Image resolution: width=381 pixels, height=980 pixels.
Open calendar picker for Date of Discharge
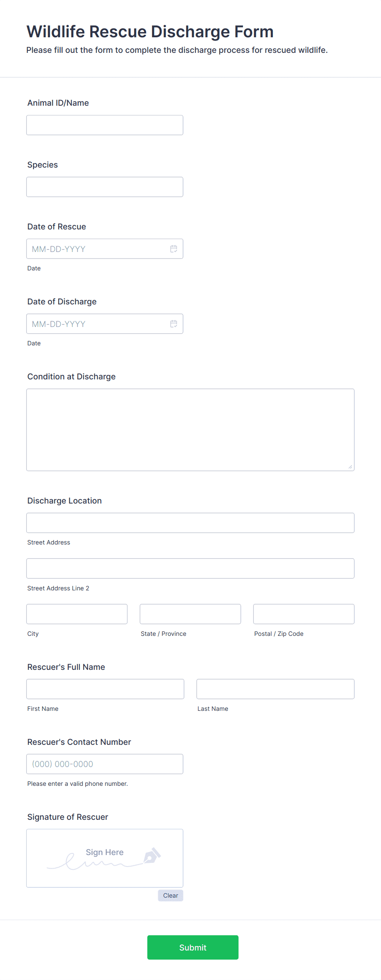point(174,324)
